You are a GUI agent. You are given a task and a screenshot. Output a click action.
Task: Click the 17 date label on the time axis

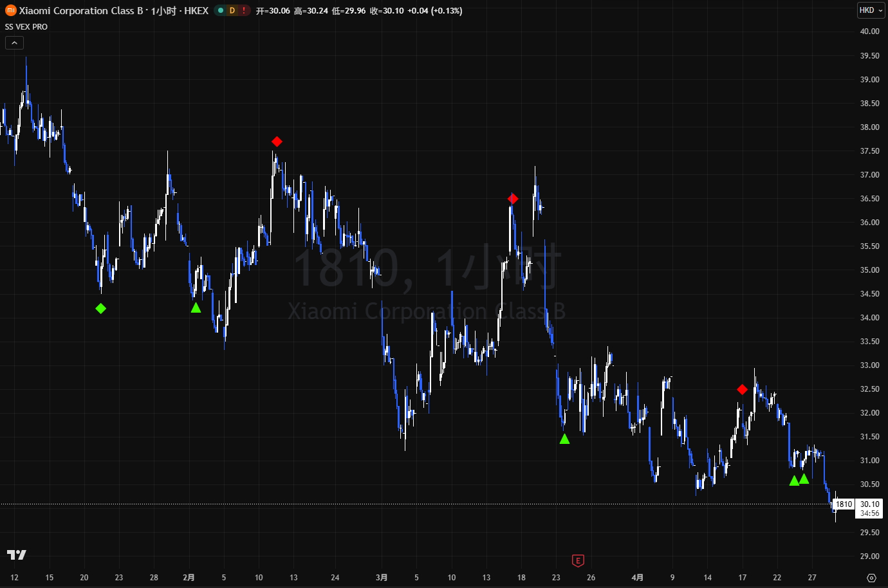coord(742,578)
